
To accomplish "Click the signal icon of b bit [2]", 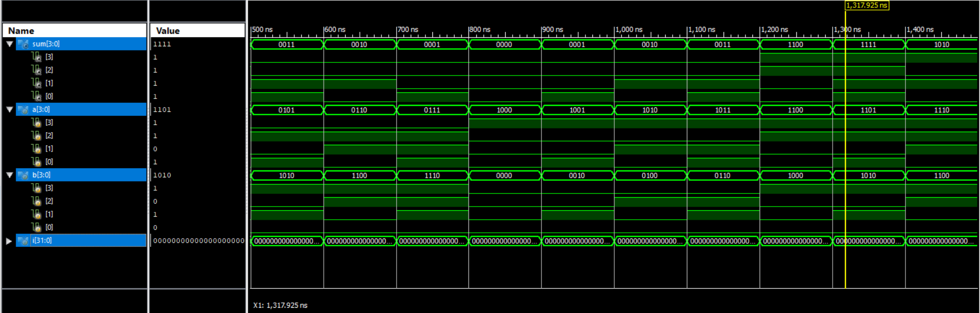I will [36, 201].
